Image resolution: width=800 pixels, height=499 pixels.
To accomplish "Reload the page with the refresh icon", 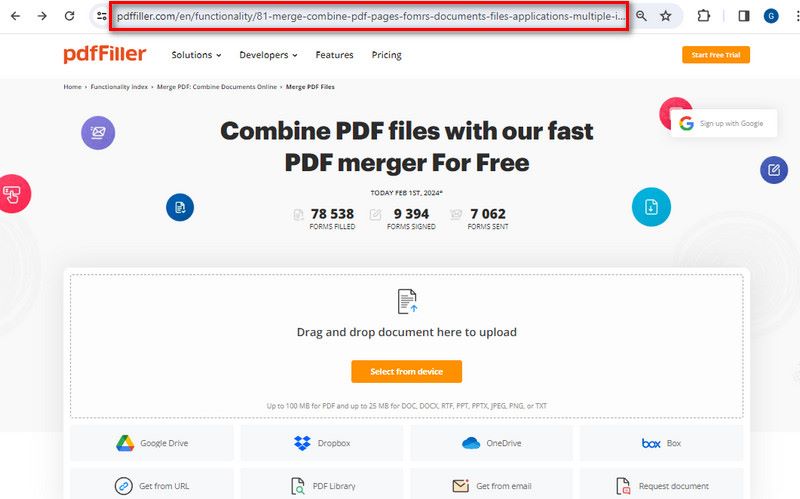I will tap(69, 16).
